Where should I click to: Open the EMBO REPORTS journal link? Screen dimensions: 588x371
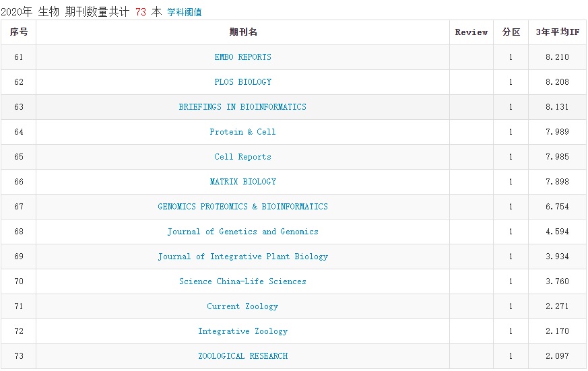[242, 57]
